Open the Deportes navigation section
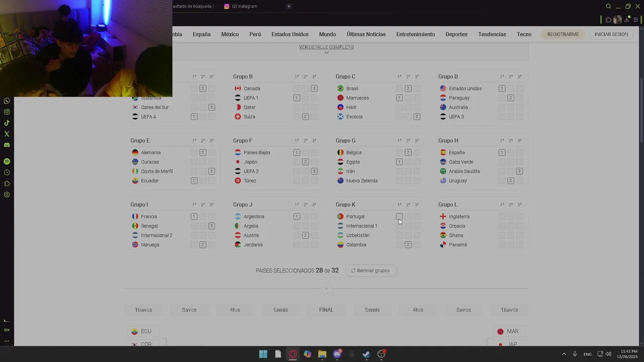 click(x=456, y=34)
